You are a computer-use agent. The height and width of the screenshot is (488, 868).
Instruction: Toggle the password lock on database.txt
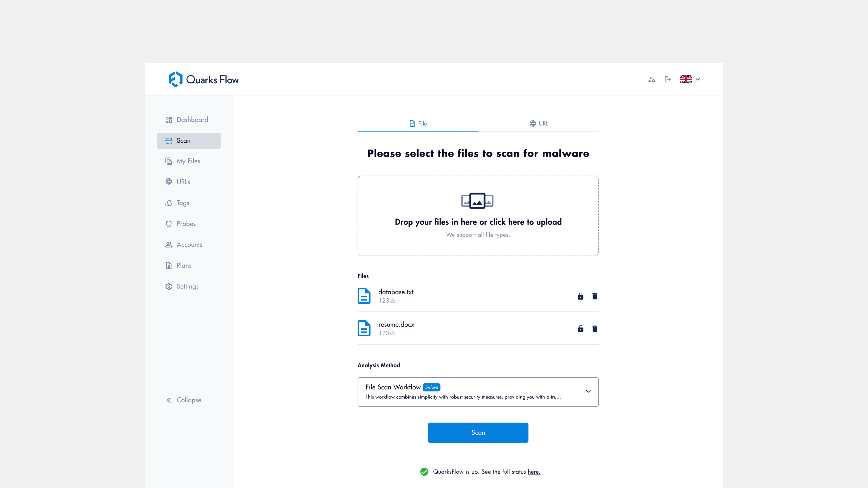click(x=580, y=296)
